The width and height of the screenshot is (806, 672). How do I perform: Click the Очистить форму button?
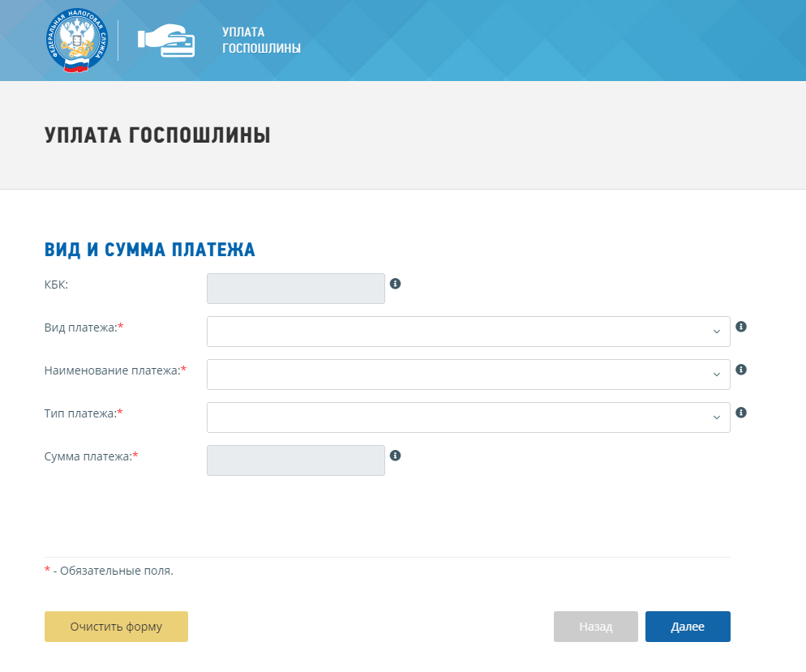tap(116, 627)
